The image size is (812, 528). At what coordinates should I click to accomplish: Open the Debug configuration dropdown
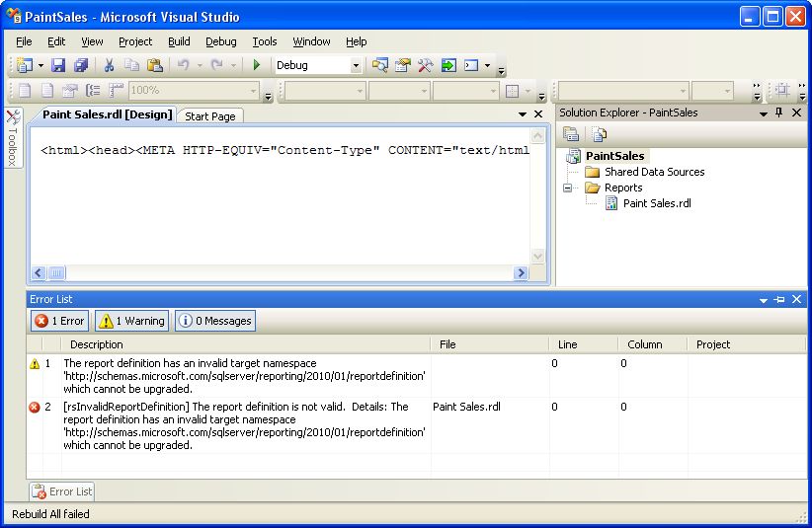click(x=356, y=65)
